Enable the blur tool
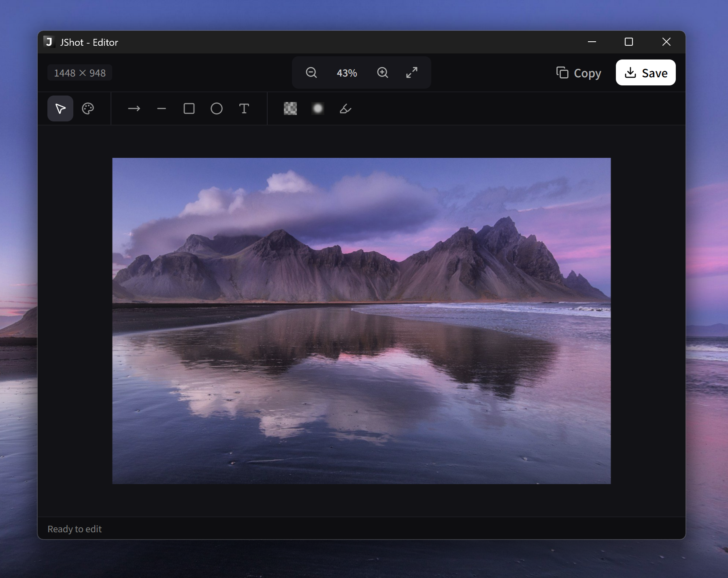 [318, 108]
